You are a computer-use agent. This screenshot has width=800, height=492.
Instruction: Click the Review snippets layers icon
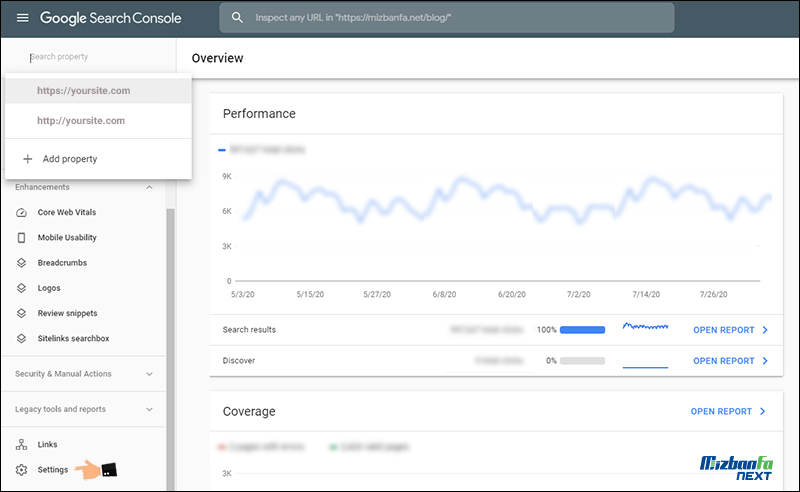(x=21, y=313)
